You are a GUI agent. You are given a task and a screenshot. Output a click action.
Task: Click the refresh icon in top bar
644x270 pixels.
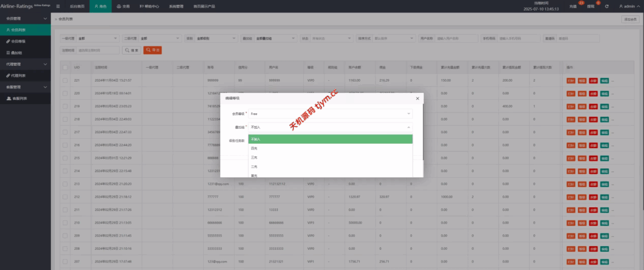606,6
